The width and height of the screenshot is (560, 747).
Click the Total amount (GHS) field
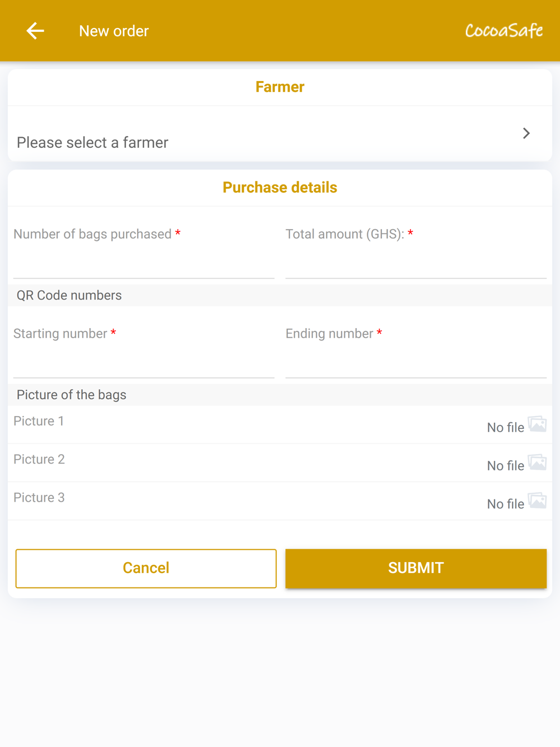point(416,263)
